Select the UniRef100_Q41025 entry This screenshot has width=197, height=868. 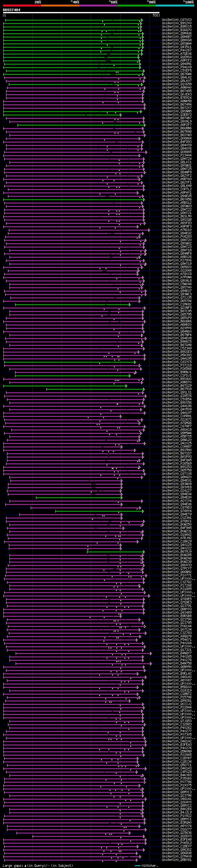click(177, 443)
